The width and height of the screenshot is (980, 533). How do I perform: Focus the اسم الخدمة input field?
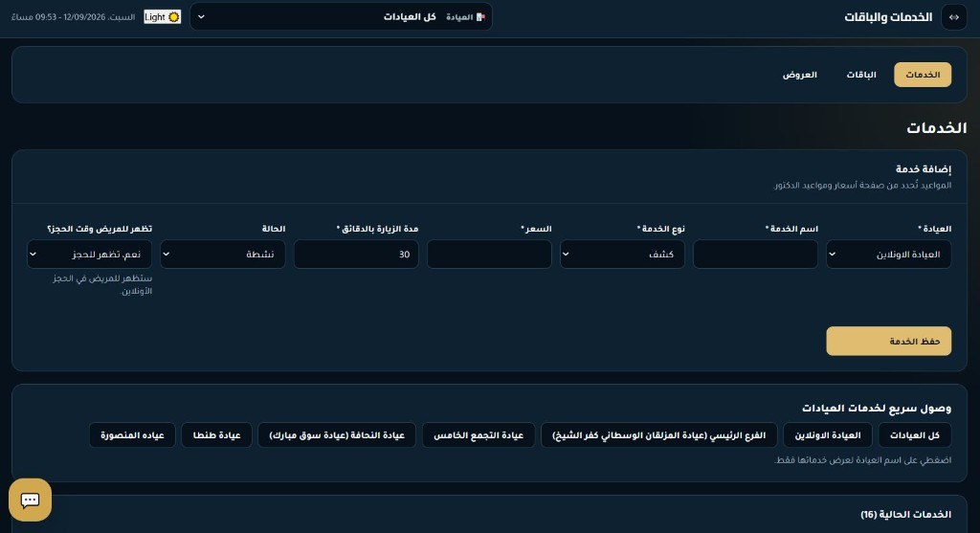tap(755, 255)
